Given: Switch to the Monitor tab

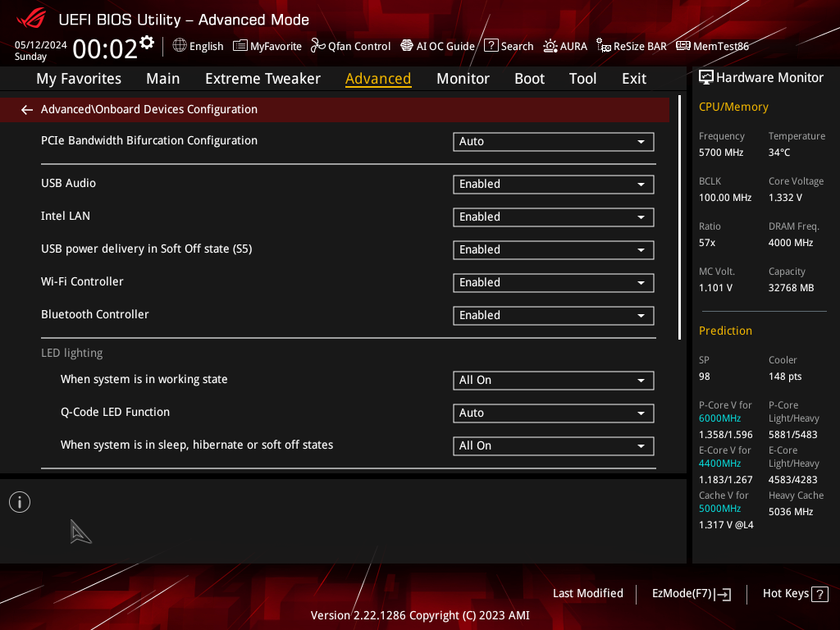Looking at the screenshot, I should click(463, 79).
